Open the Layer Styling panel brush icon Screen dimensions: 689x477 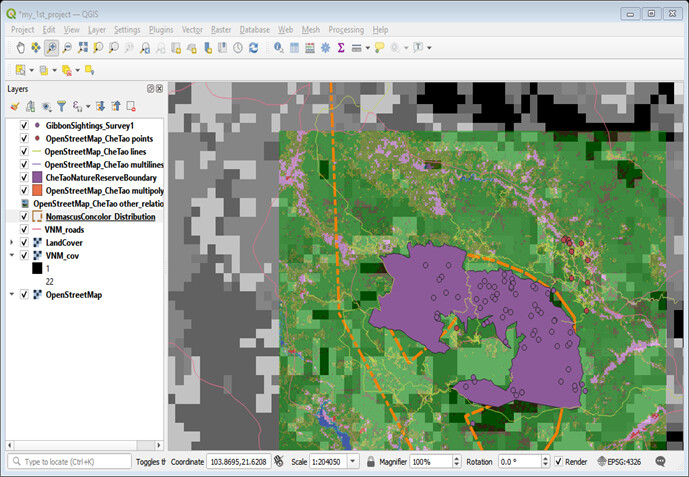click(x=15, y=106)
